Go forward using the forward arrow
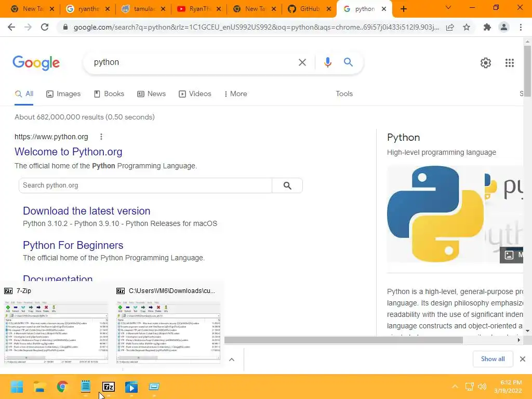 click(28, 27)
